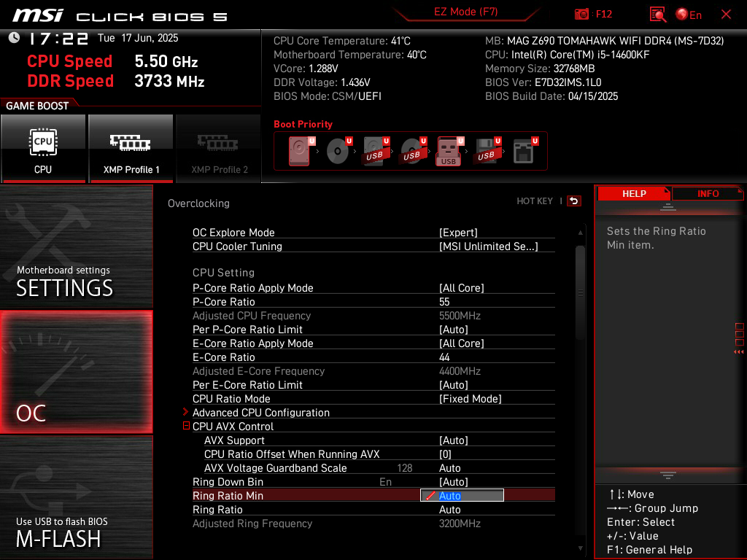Click the help panel bottom resize handle
The height and width of the screenshot is (560, 747).
(668, 475)
